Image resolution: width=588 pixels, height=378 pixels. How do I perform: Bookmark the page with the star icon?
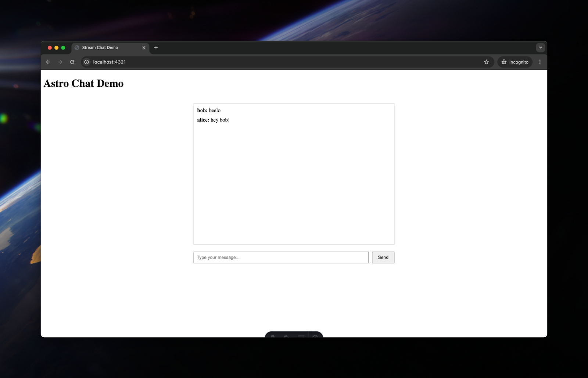click(486, 62)
